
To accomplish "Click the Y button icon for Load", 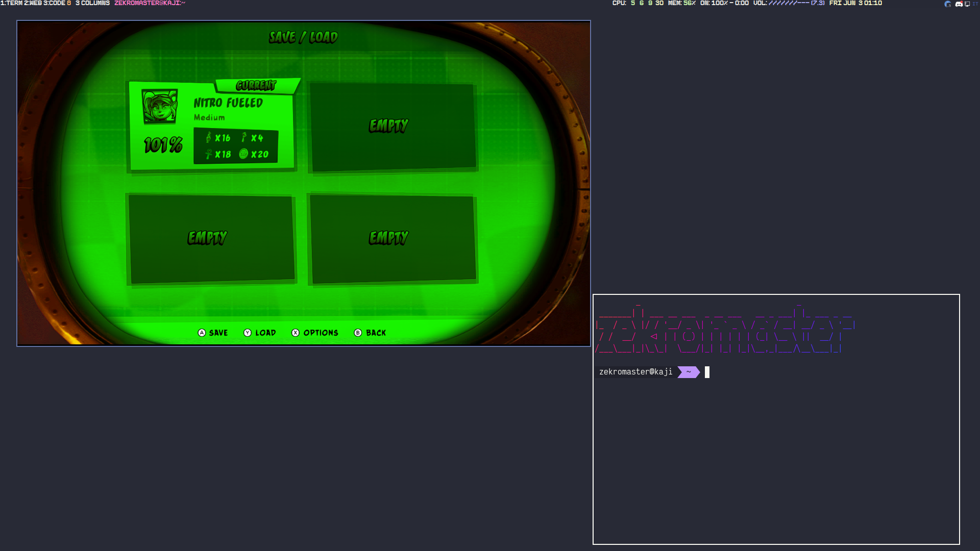I will point(248,333).
